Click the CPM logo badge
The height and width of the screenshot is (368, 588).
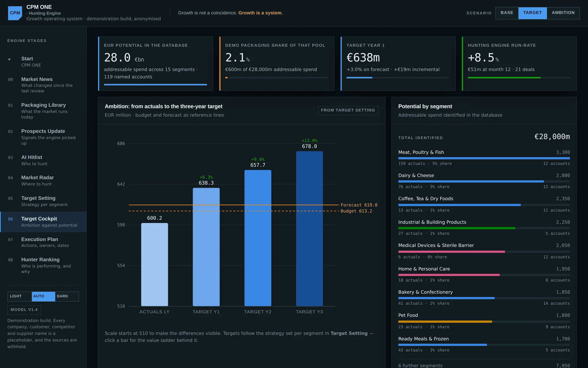pos(15,13)
